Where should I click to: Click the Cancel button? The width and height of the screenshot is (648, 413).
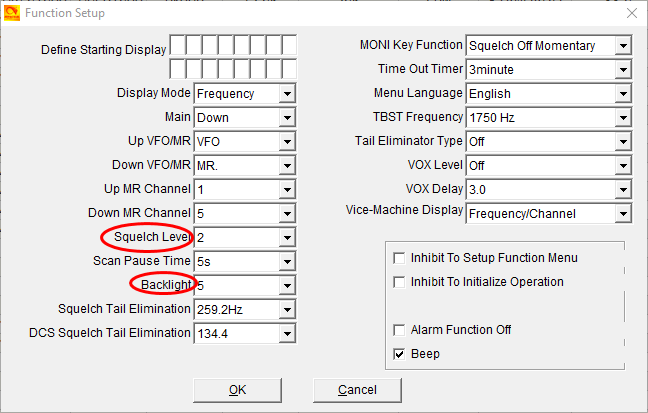coord(357,390)
